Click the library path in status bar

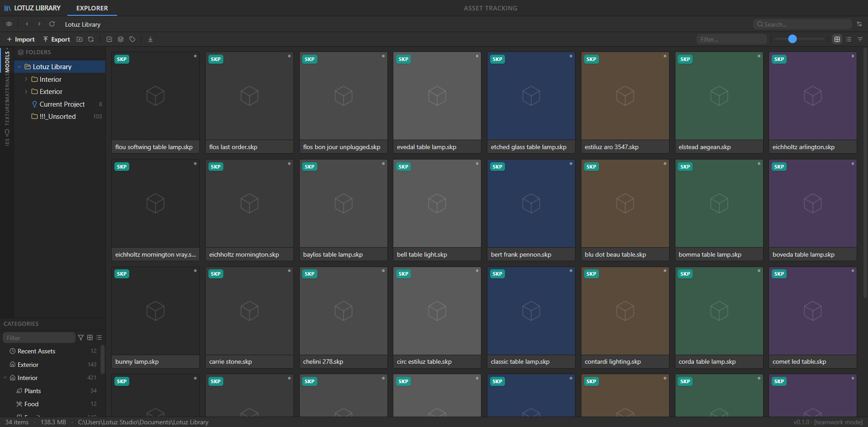pyautogui.click(x=143, y=422)
